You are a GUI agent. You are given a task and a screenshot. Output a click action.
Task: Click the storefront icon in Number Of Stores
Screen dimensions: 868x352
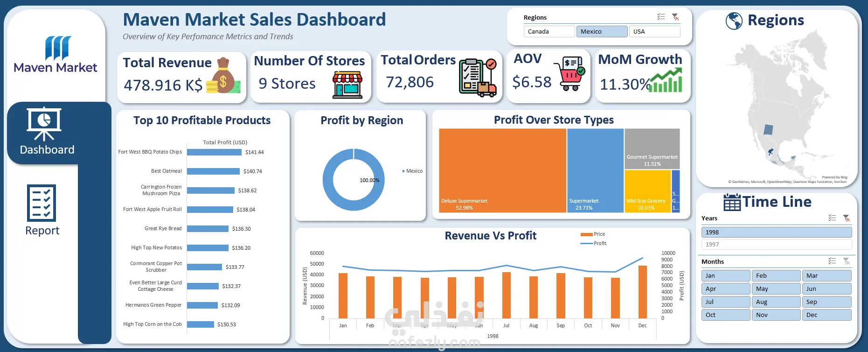(347, 85)
